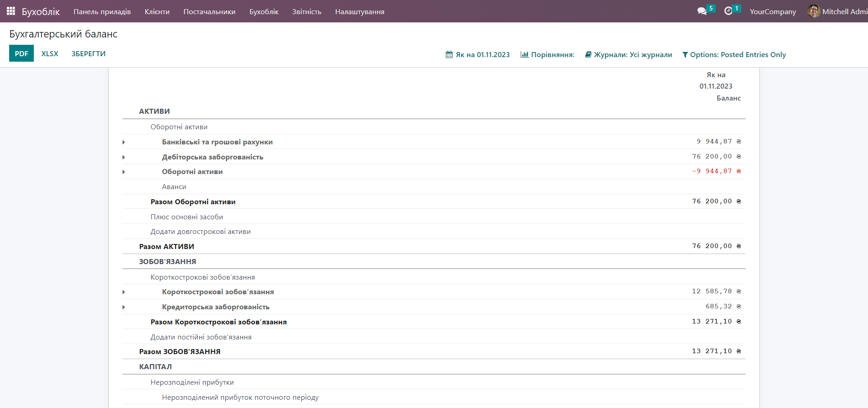Open the Клієнти menu

(x=157, y=11)
